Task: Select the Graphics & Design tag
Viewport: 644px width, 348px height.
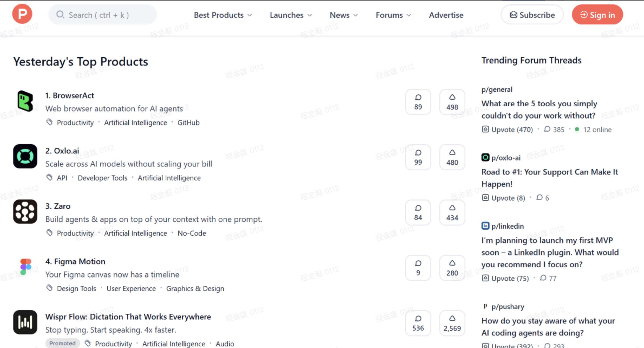Action: 195,288
